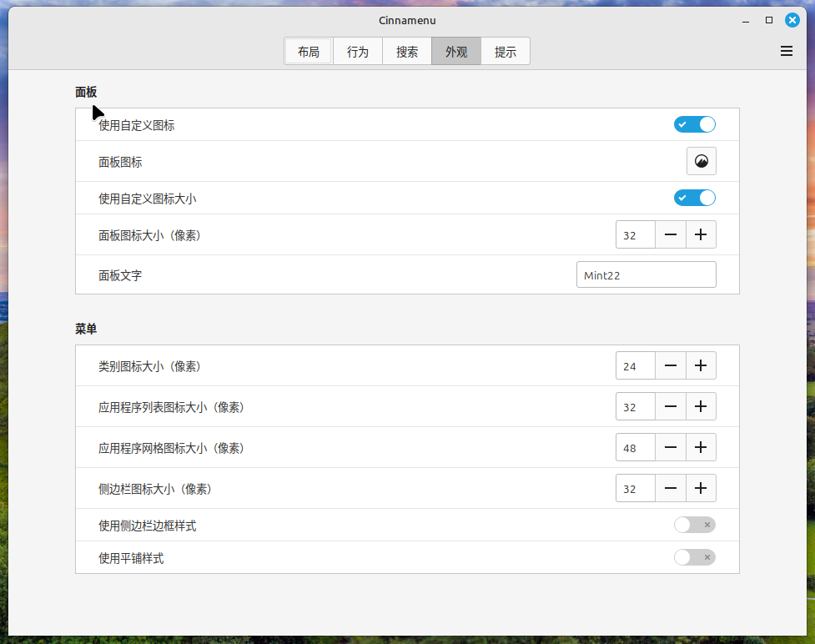Click the 面板文字 text field containing Mint22
Viewport: 815px width, 644px height.
click(646, 274)
